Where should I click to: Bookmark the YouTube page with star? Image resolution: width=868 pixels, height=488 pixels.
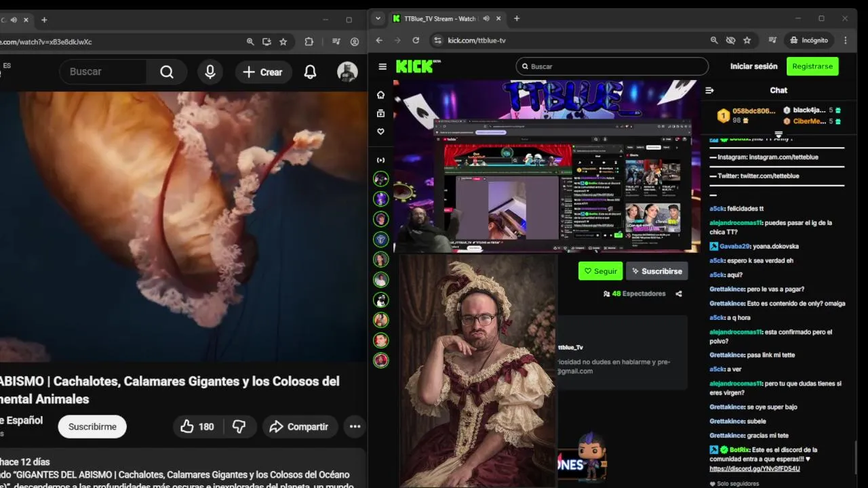tap(283, 41)
